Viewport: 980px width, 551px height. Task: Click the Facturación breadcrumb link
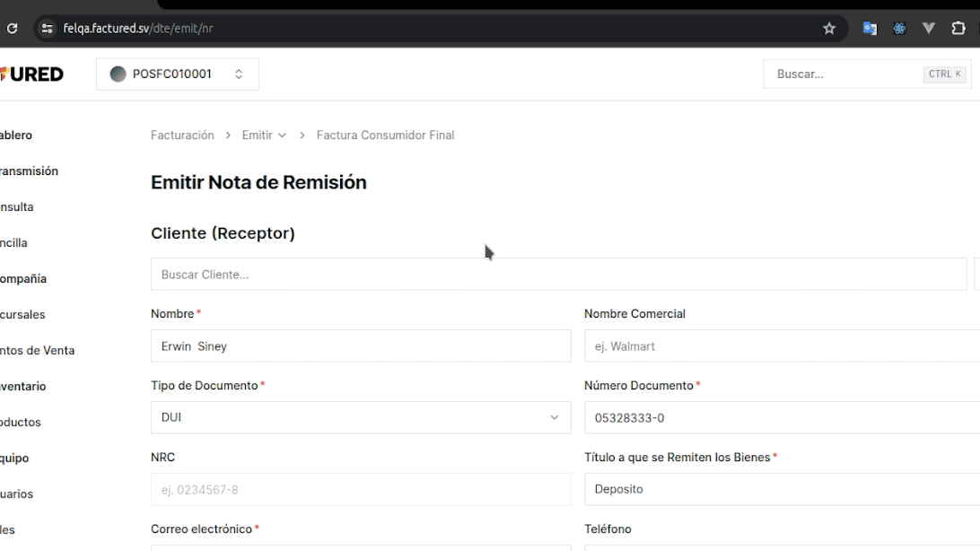(182, 136)
